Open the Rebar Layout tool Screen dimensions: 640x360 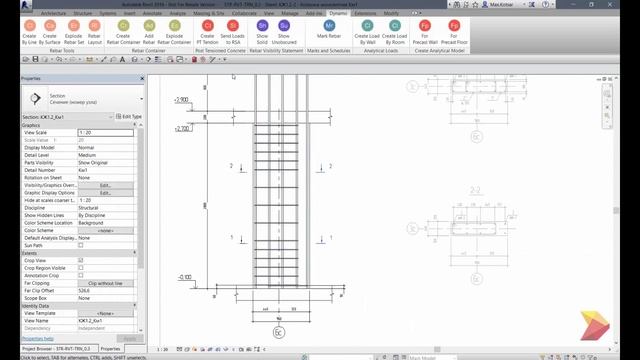(94, 32)
